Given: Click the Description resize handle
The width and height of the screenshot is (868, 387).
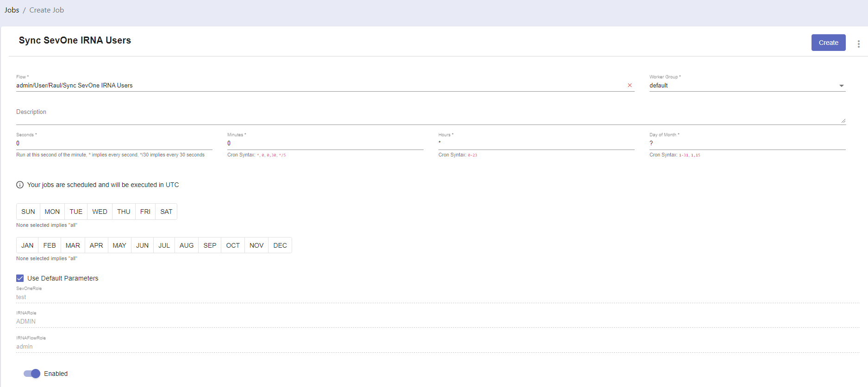Looking at the screenshot, I should tap(843, 121).
